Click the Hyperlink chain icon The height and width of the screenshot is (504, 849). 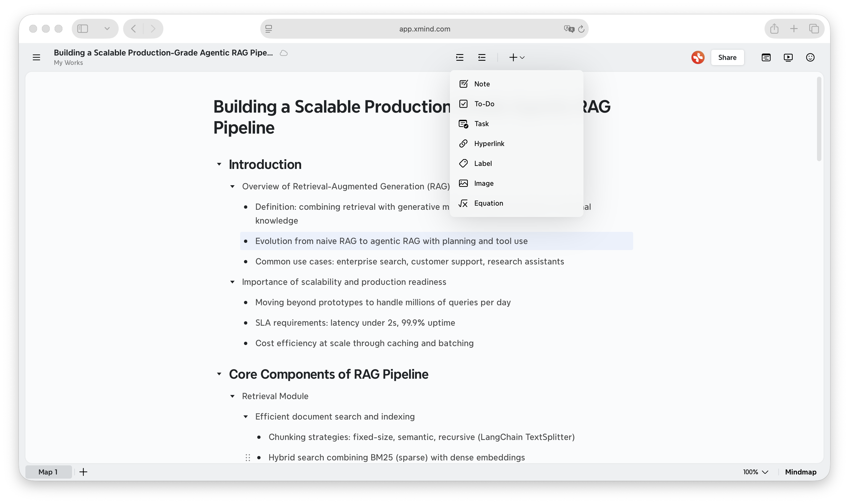(x=463, y=144)
